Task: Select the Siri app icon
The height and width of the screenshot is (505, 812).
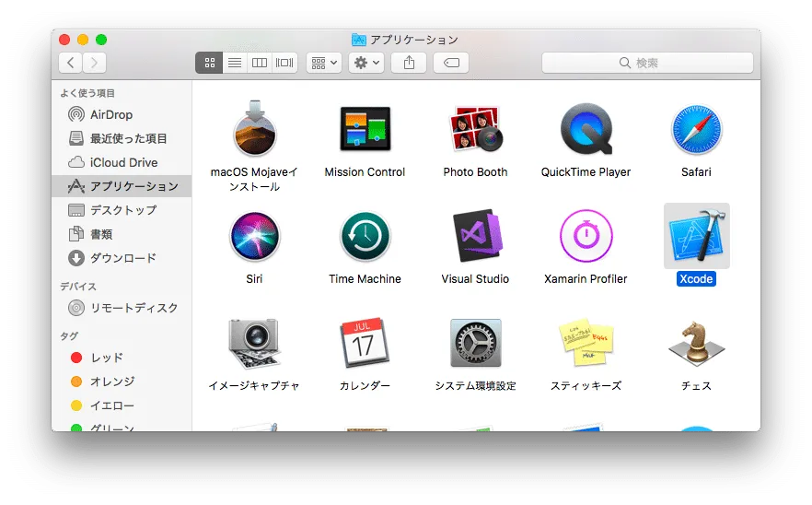Action: coord(254,236)
